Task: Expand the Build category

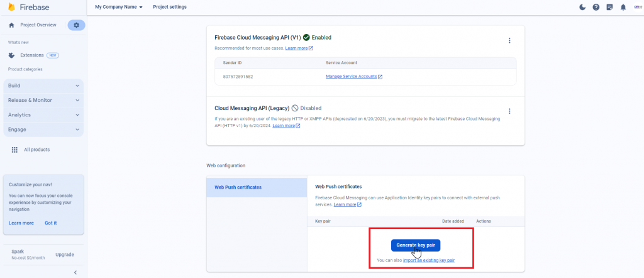Action: (x=43, y=86)
